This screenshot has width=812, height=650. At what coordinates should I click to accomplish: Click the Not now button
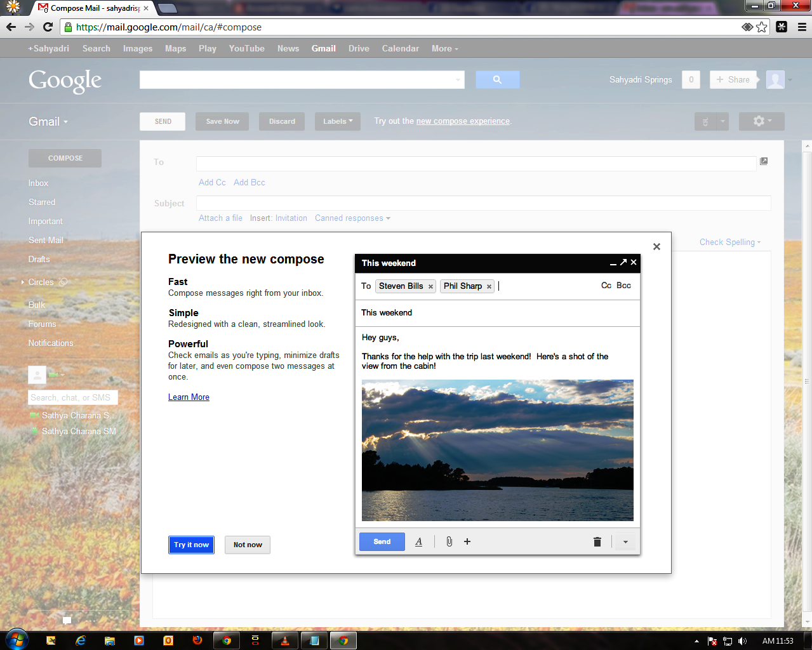coord(248,545)
